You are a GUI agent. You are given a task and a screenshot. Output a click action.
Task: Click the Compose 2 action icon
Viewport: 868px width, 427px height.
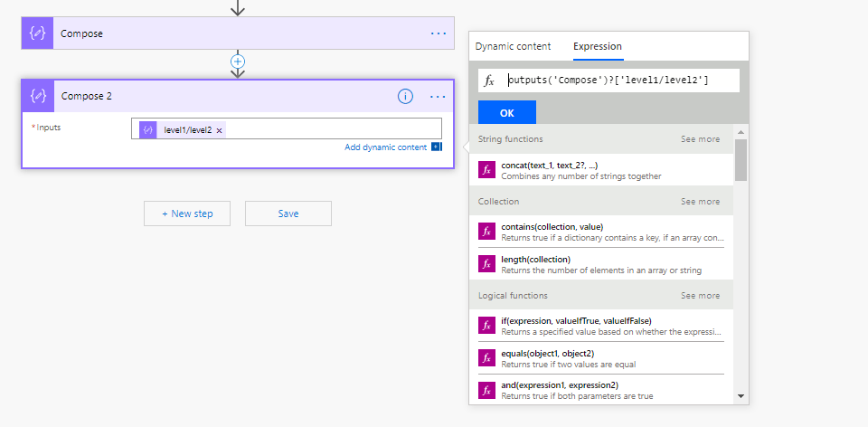coord(38,96)
